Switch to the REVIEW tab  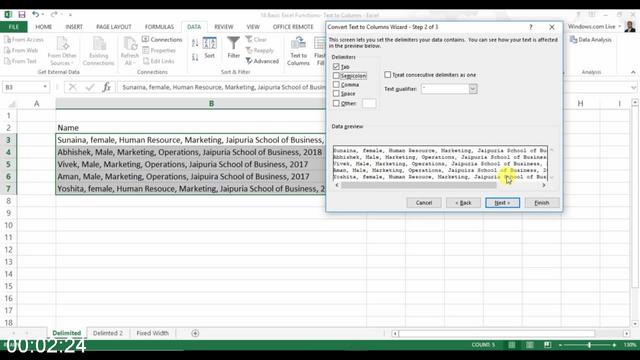point(224,27)
